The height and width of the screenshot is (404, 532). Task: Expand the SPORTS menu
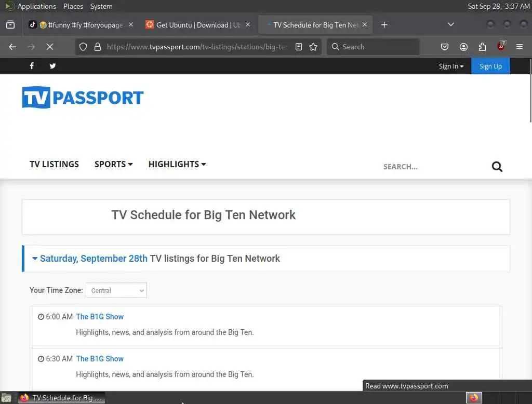(x=113, y=164)
